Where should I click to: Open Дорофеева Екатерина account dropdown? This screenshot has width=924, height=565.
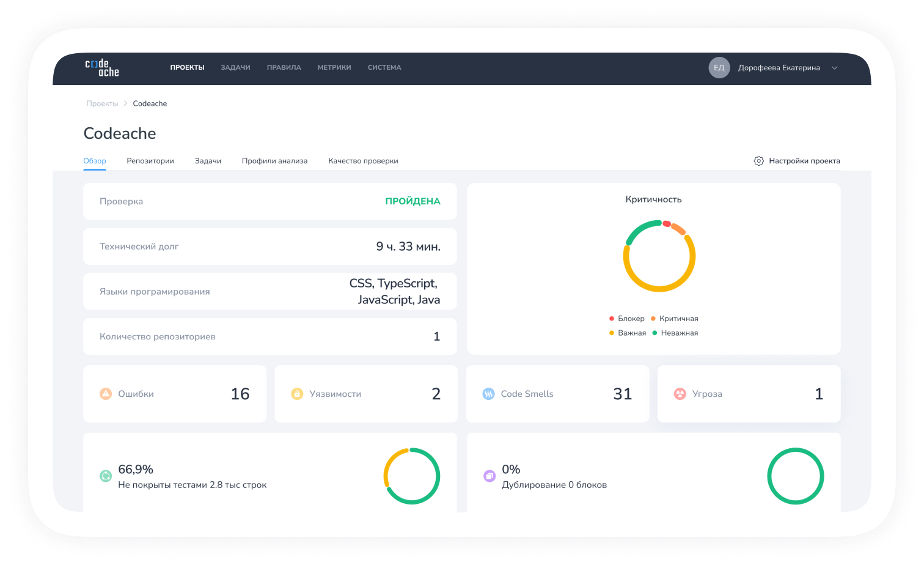pos(779,68)
